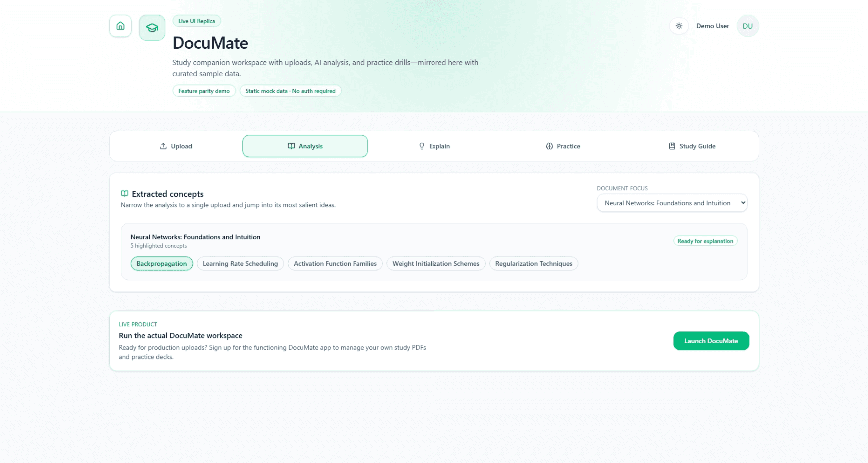Image resolution: width=868 pixels, height=463 pixels.
Task: Click the Upload tab's upload arrow icon
Action: [163, 146]
